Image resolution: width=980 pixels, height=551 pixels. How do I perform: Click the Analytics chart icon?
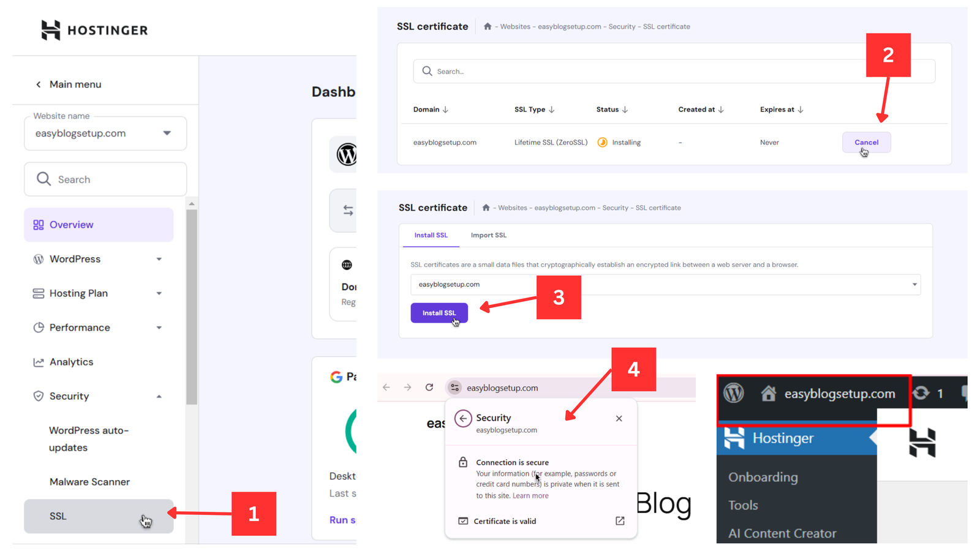[x=39, y=362]
